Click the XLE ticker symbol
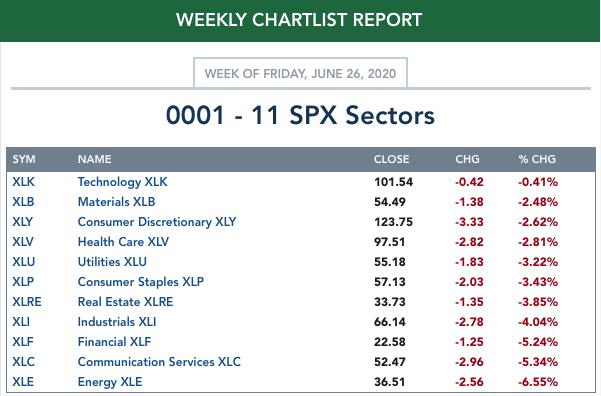 click(x=23, y=381)
